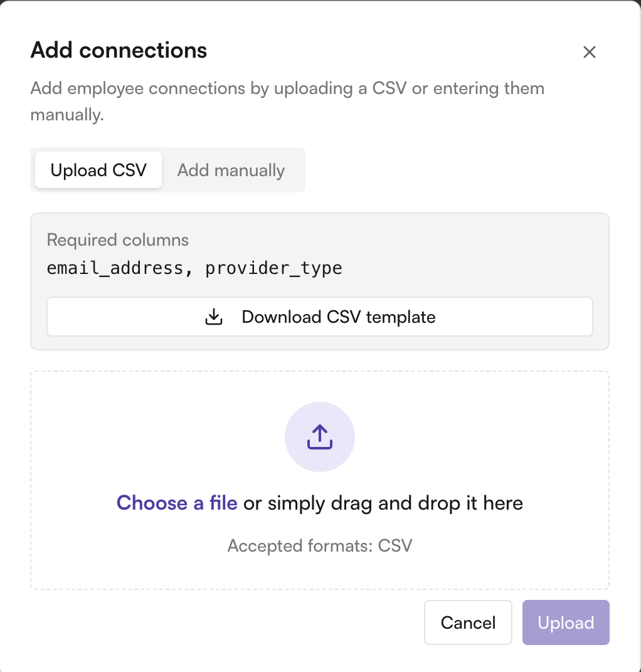Select the provider_type column name text
This screenshot has height=672, width=641.
[273, 268]
